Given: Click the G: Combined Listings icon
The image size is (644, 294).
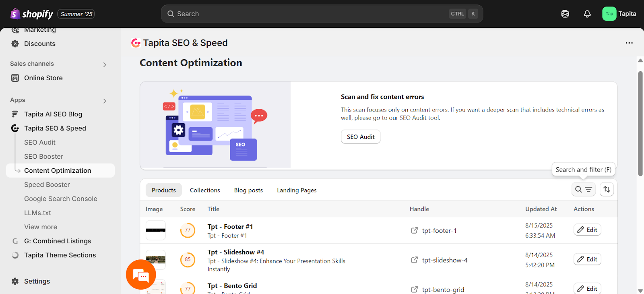Looking at the screenshot, I should point(15,241).
